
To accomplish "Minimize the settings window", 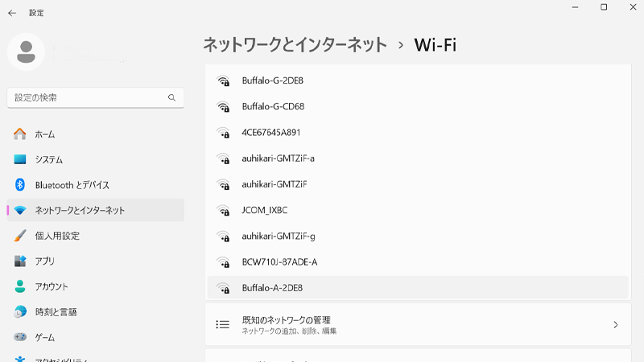I will pyautogui.click(x=575, y=7).
